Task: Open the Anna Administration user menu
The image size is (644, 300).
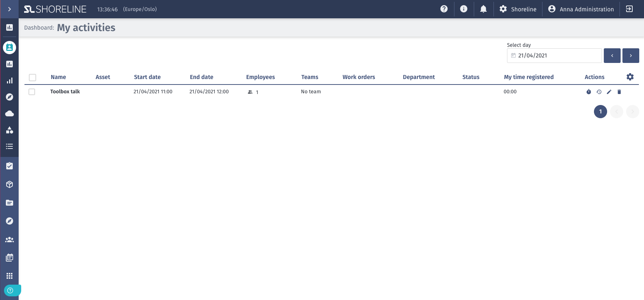Action: coord(581,9)
